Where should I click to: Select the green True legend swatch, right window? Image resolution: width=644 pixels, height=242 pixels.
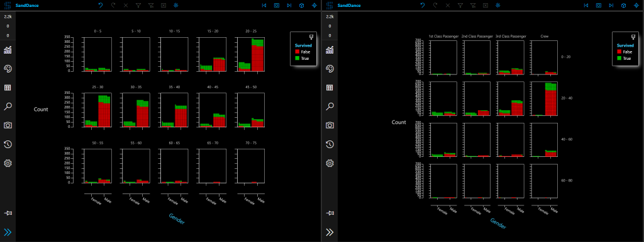(x=619, y=59)
